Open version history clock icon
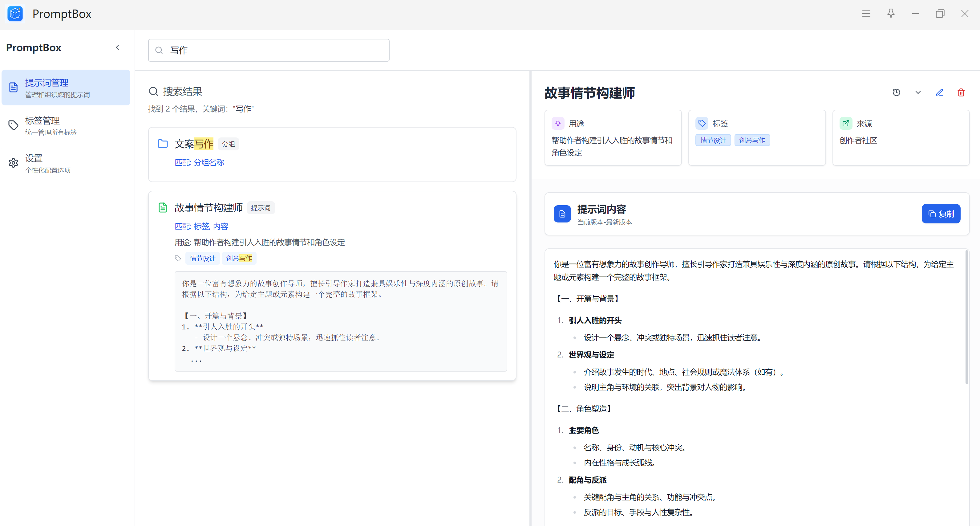 (896, 92)
